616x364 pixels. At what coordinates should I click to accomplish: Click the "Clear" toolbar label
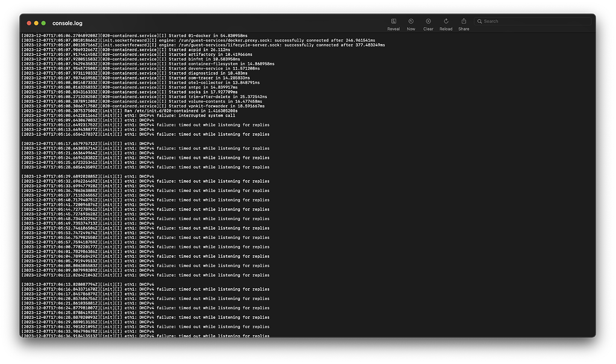pyautogui.click(x=428, y=28)
